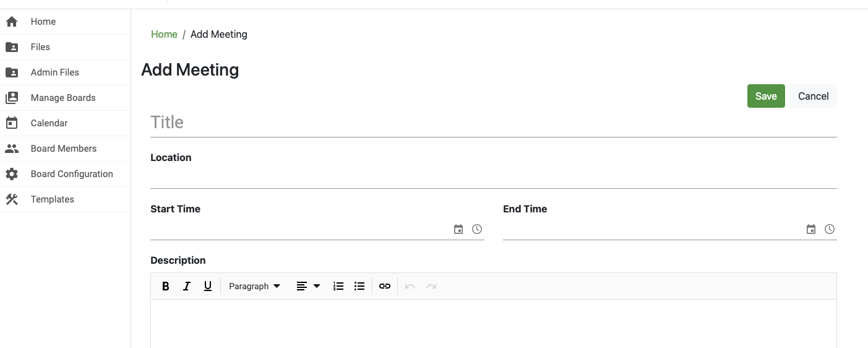The width and height of the screenshot is (868, 348).
Task: Save the new meeting
Action: (x=766, y=96)
